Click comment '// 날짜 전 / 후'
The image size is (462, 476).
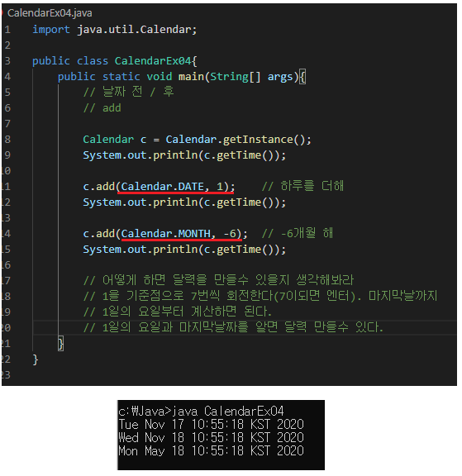129,92
